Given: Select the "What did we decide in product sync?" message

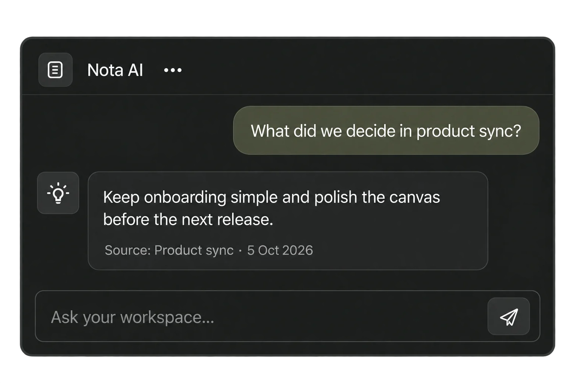Looking at the screenshot, I should coord(386,131).
